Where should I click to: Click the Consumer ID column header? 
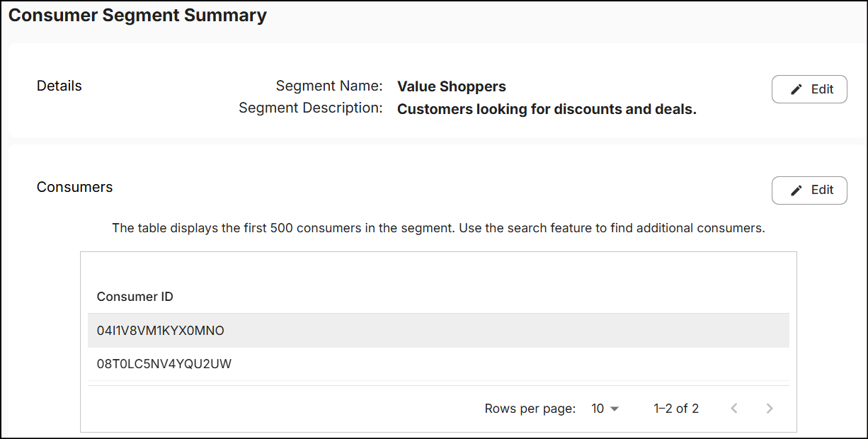[135, 297]
